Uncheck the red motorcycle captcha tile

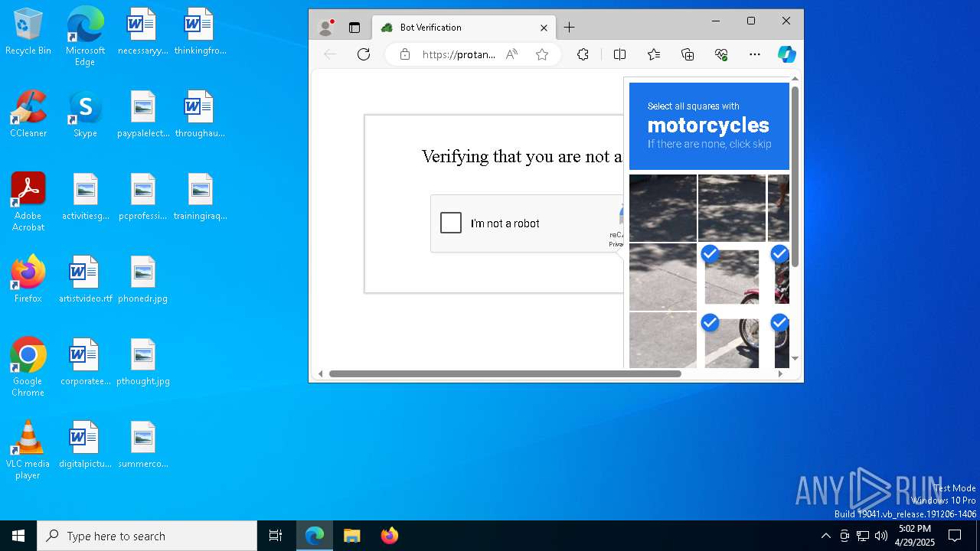coord(778,277)
